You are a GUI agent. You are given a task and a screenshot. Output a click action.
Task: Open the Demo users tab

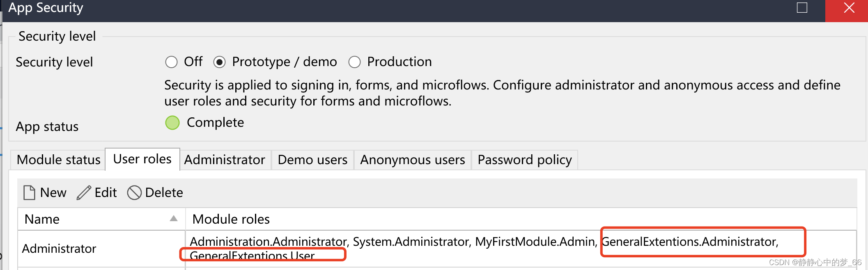tap(312, 160)
